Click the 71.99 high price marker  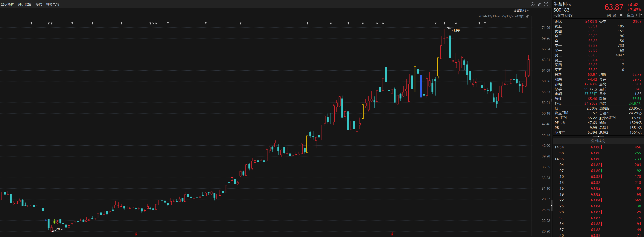[x=455, y=30]
